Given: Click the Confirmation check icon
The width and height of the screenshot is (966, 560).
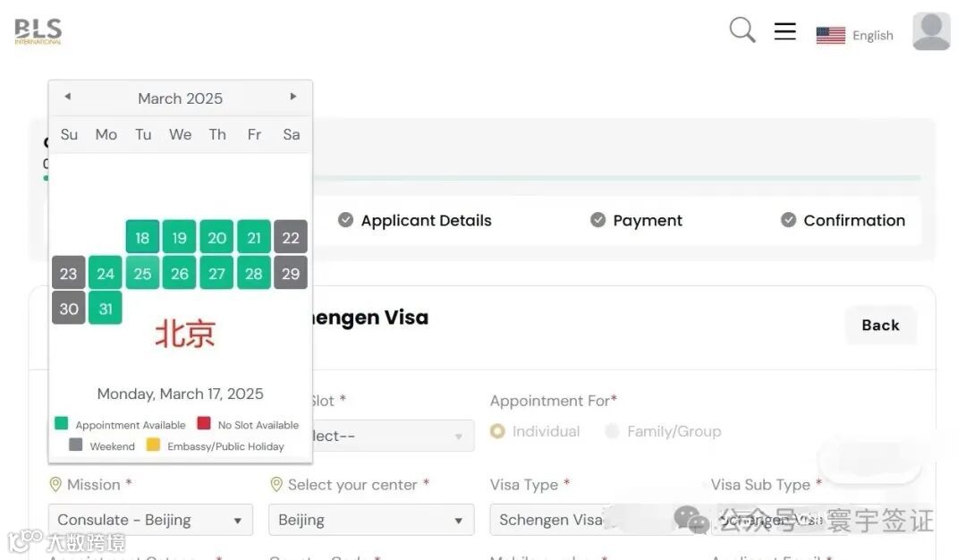Looking at the screenshot, I should [x=788, y=220].
